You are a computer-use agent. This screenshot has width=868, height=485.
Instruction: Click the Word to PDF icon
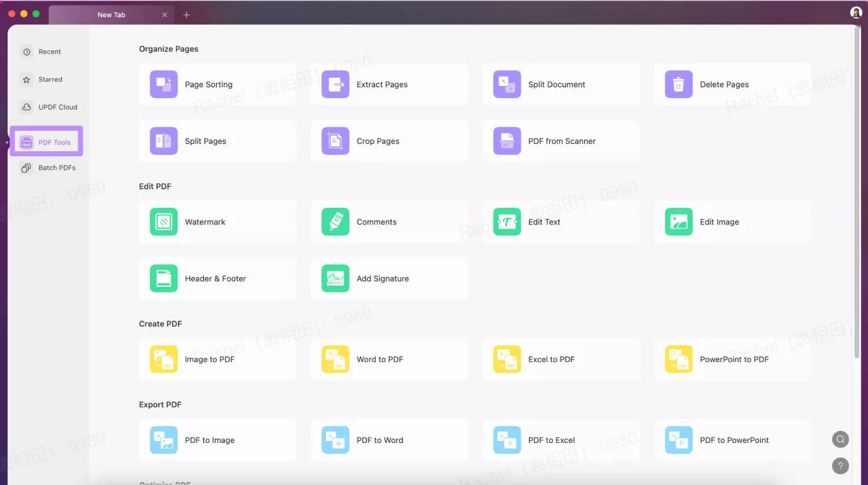(335, 359)
